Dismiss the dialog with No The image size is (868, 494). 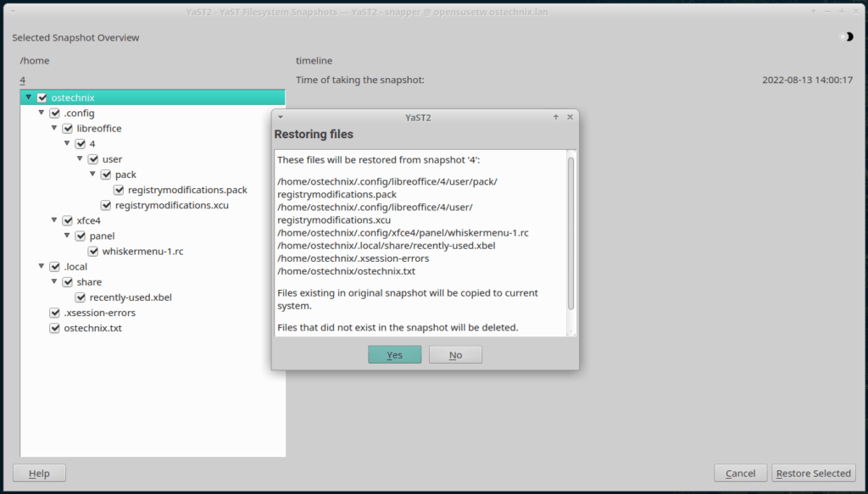tap(455, 354)
